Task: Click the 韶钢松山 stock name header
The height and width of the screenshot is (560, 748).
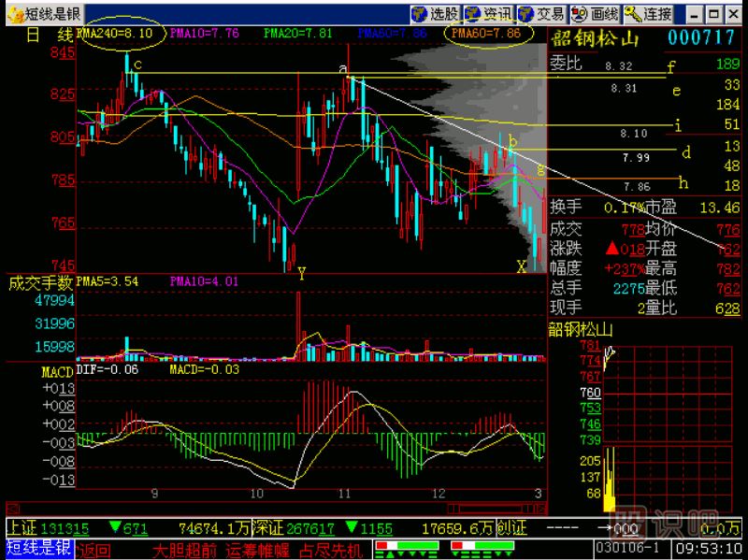Action: [595, 37]
